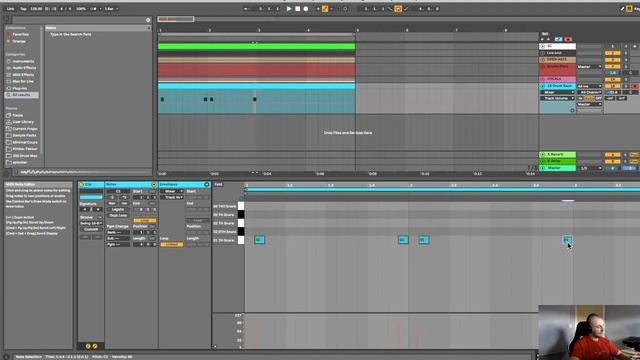Open Current Project in Places

coord(24,129)
